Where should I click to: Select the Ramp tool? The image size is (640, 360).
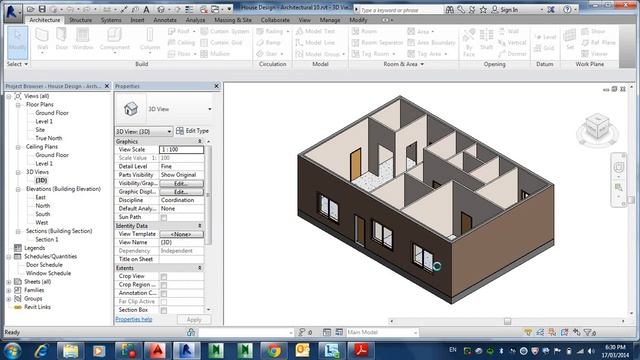269,42
